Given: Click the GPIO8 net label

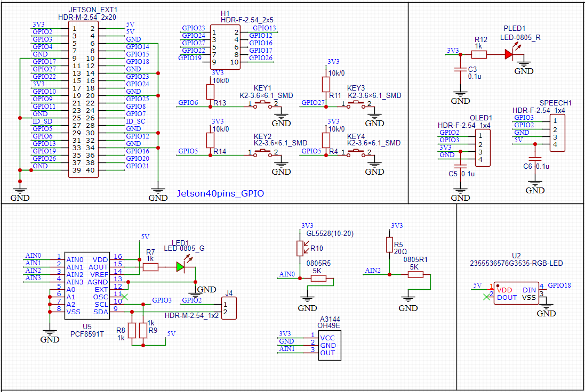Looking at the screenshot, I should (136, 106).
